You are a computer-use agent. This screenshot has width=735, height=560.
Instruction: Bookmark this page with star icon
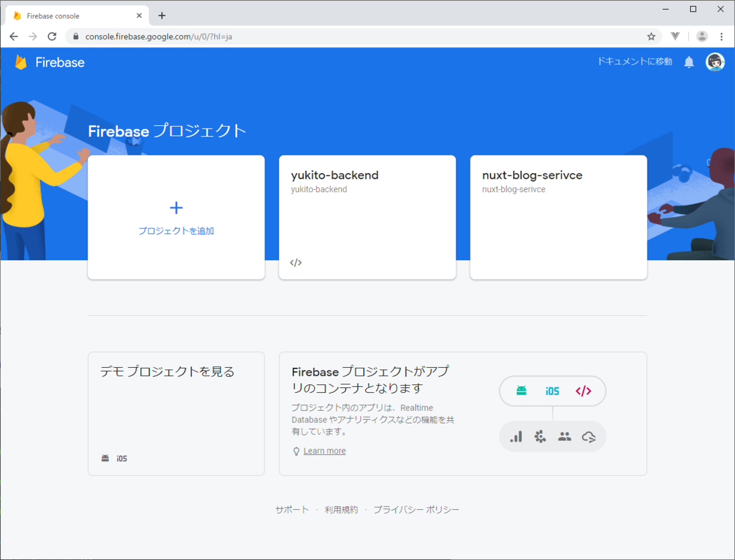tap(651, 36)
